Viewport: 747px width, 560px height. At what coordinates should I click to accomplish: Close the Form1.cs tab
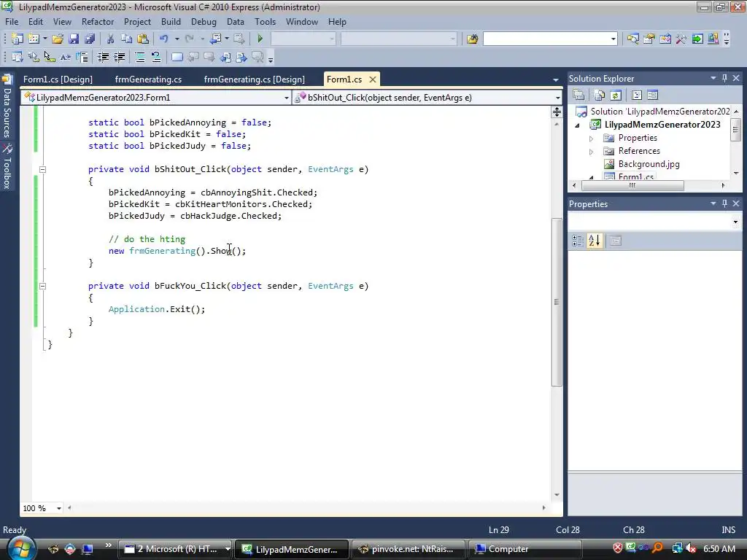tap(373, 79)
